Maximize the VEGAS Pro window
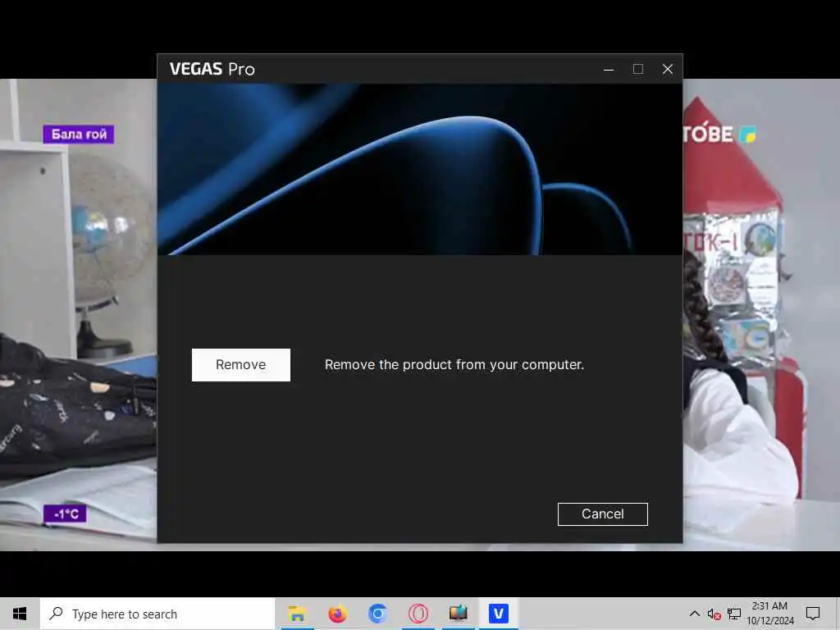 click(x=638, y=69)
